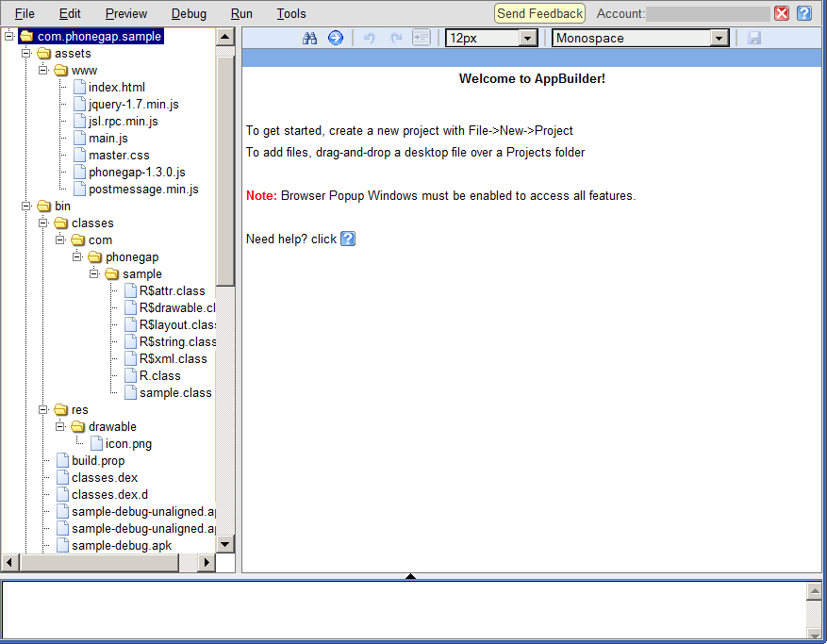Select R$attr.class file
This screenshot has height=644, width=827.
(x=172, y=290)
